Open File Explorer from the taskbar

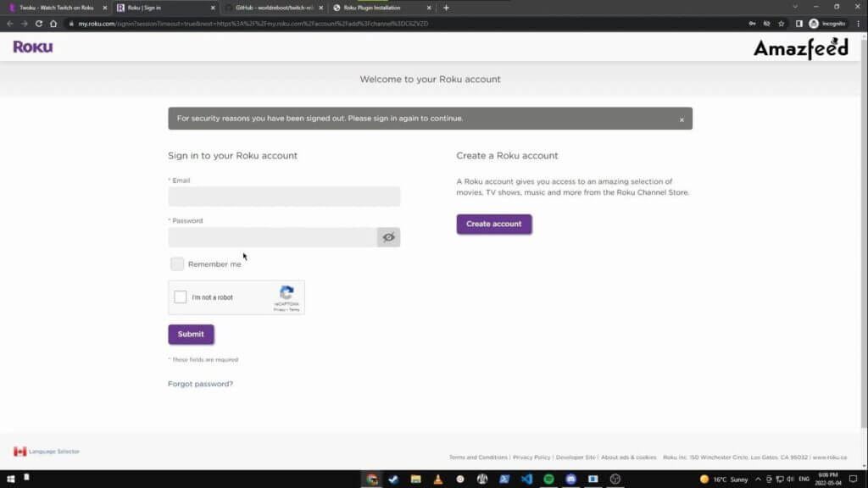tap(415, 480)
